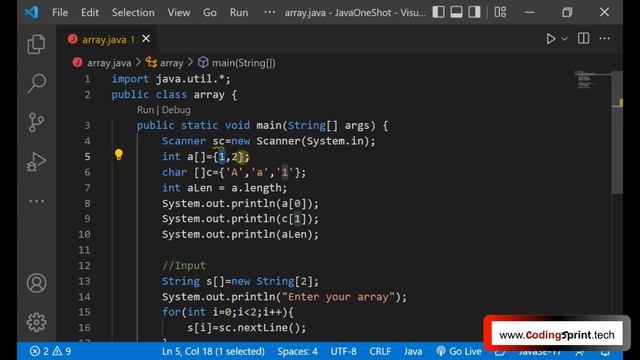640x360 pixels.
Task: Click the 's[i]=sc.nextLine();' line
Action: tap(247, 328)
